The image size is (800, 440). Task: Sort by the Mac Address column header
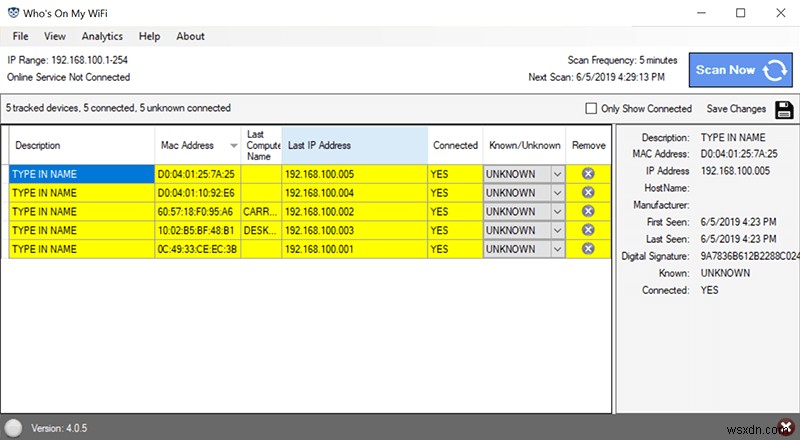[x=187, y=145]
